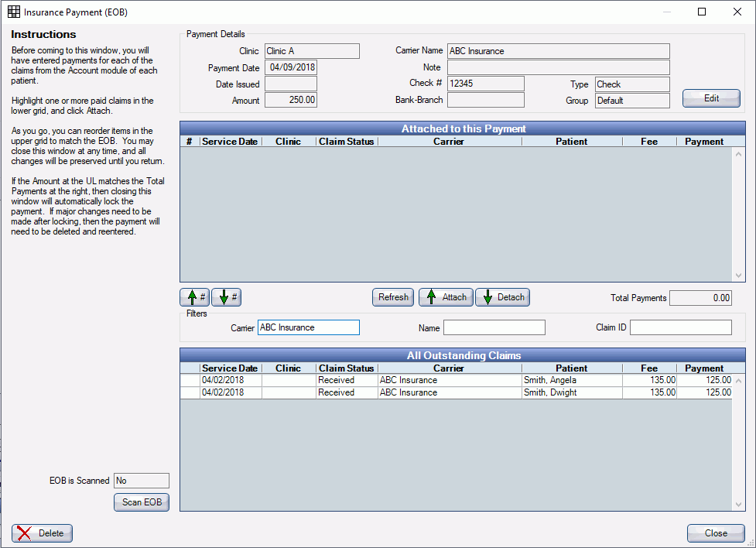Viewport: 756px width, 548px height.
Task: Click scroll down arrow in attached payments grid
Action: [x=739, y=276]
